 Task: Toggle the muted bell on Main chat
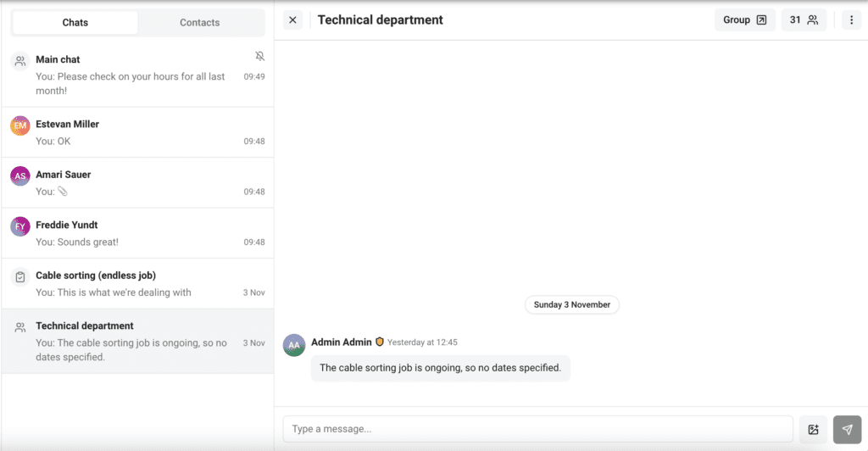coord(259,56)
